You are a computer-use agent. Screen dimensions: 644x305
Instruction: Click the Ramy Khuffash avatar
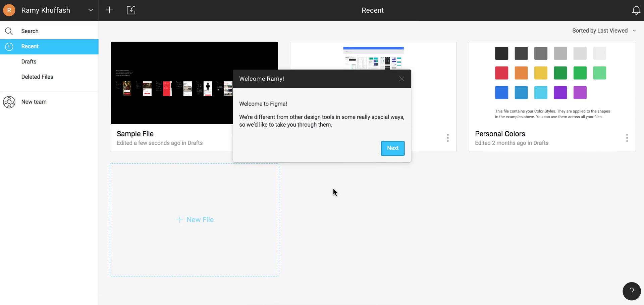pyautogui.click(x=9, y=10)
